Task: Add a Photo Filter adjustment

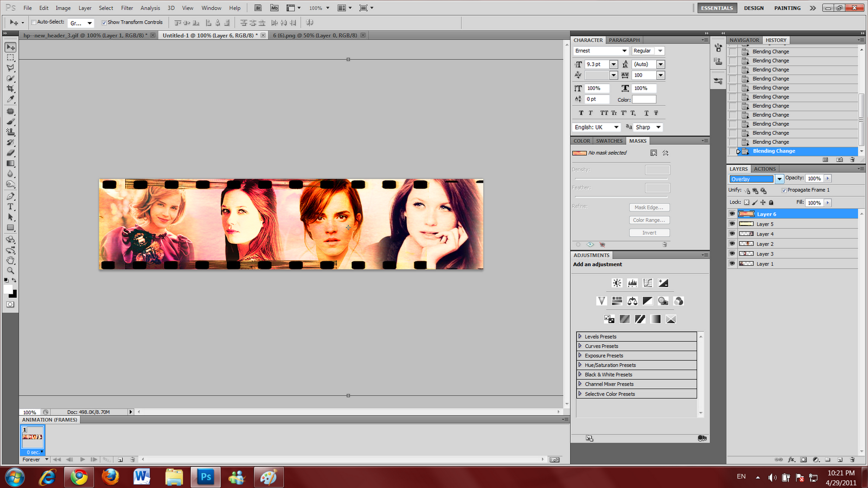Action: click(663, 301)
